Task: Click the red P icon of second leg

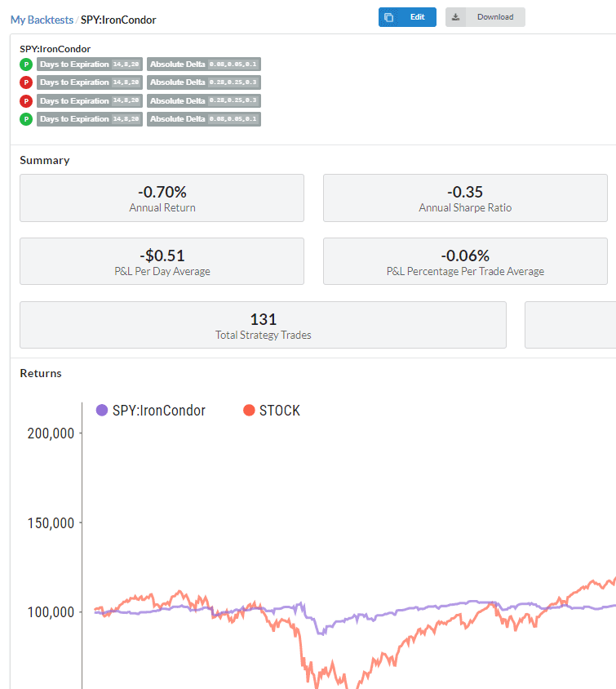Action: click(x=26, y=82)
